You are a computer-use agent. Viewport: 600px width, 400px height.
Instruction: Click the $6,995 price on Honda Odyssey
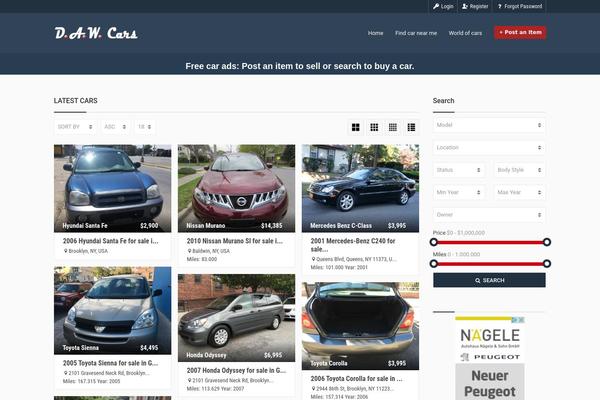(x=273, y=355)
